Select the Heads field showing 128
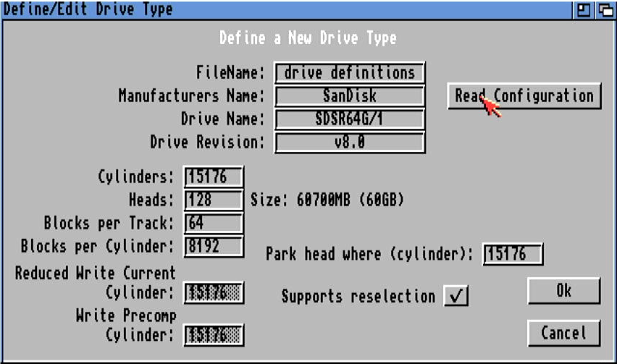 (214, 200)
